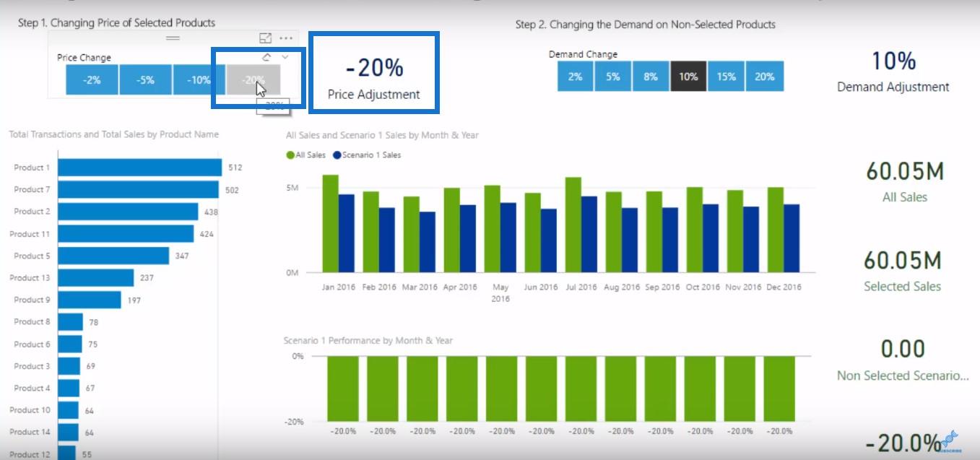Grab the drag handle atop Price Change slicer
Image resolution: width=980 pixels, height=460 pixels.
173,38
